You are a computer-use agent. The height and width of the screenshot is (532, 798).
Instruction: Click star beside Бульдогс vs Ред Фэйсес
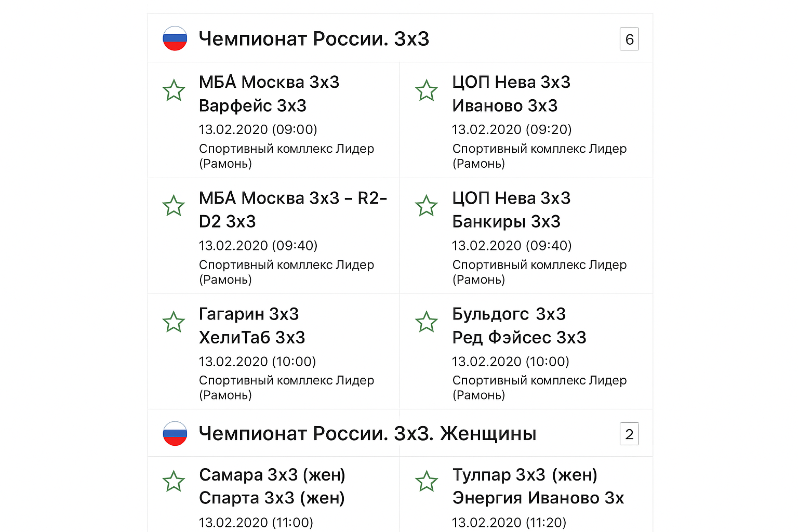coord(427,322)
